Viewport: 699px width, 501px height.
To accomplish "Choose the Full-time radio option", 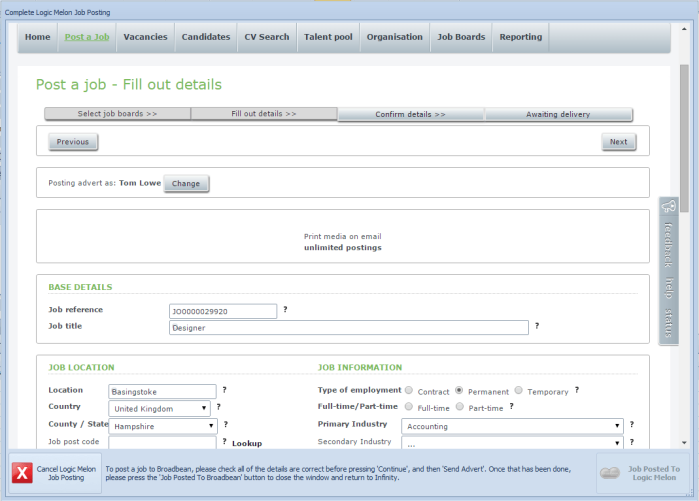I will coord(409,407).
